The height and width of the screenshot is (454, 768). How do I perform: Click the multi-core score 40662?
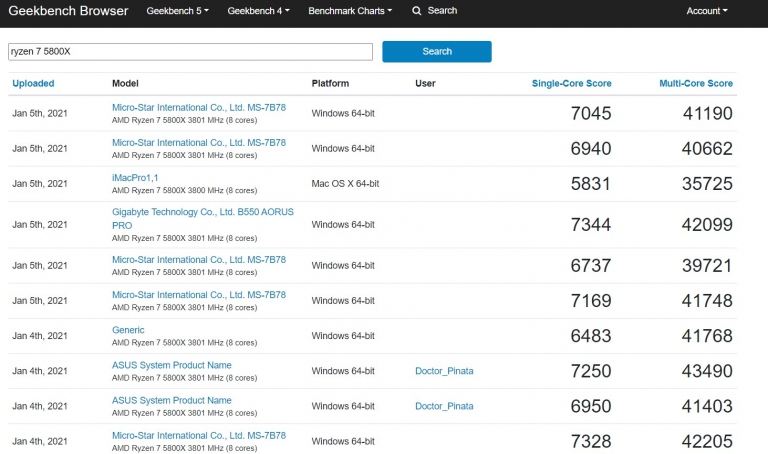(x=707, y=149)
